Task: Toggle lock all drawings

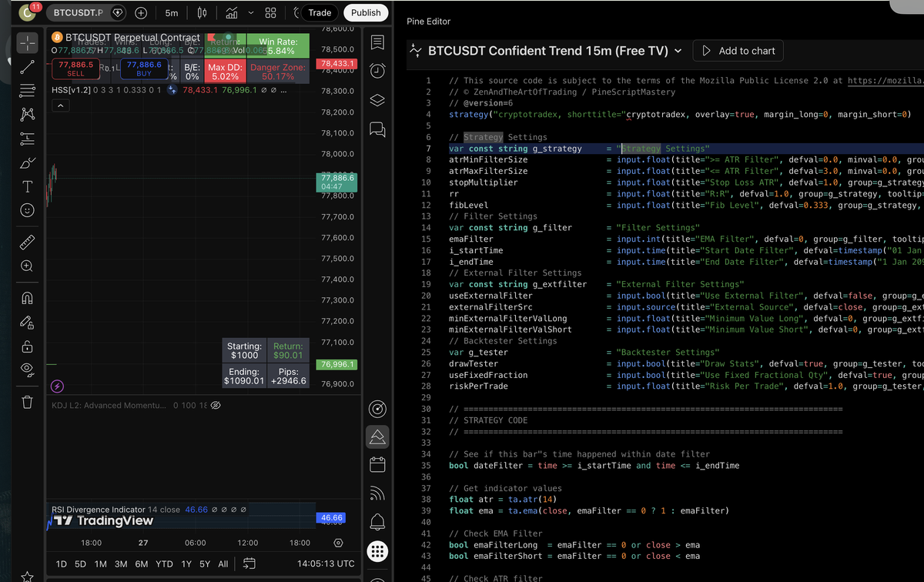Action: pyautogui.click(x=27, y=346)
